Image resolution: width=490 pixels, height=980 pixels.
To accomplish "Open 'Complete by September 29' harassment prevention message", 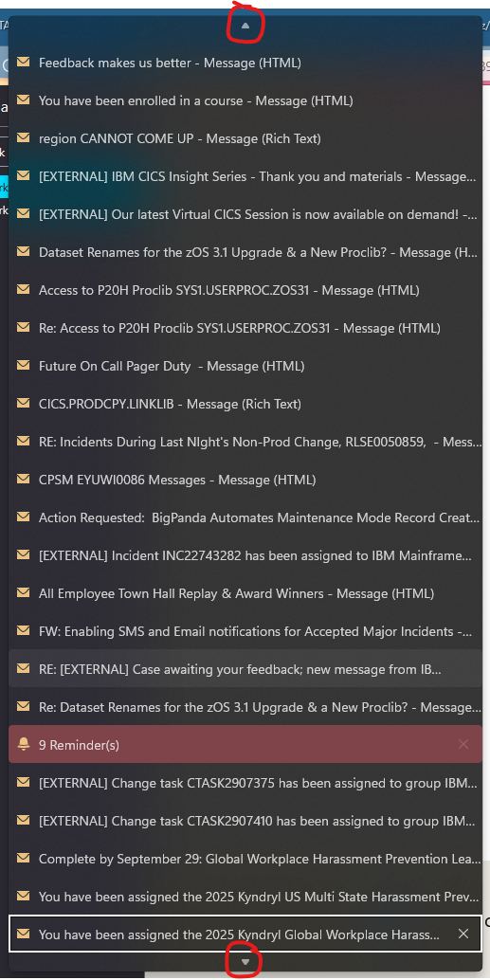I will (x=245, y=858).
